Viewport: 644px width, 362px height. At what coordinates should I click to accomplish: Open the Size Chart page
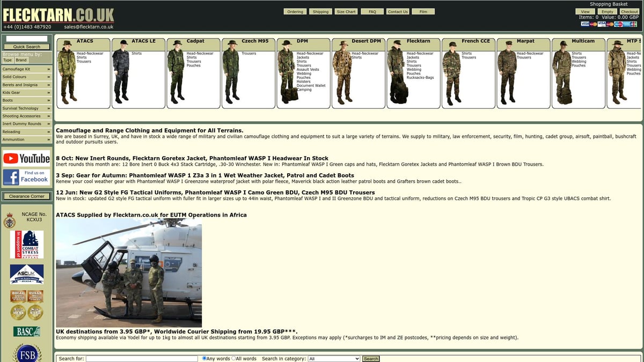tap(346, 11)
